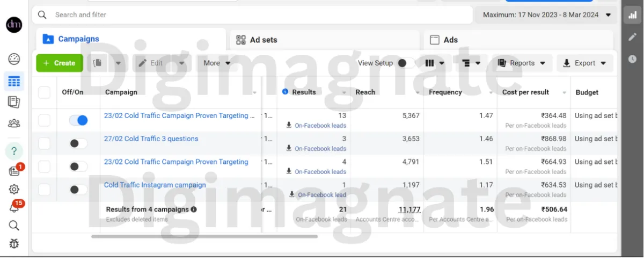
Task: Toggle off the 23/02 Proven Targeting ... campaign
Action: [x=78, y=120]
